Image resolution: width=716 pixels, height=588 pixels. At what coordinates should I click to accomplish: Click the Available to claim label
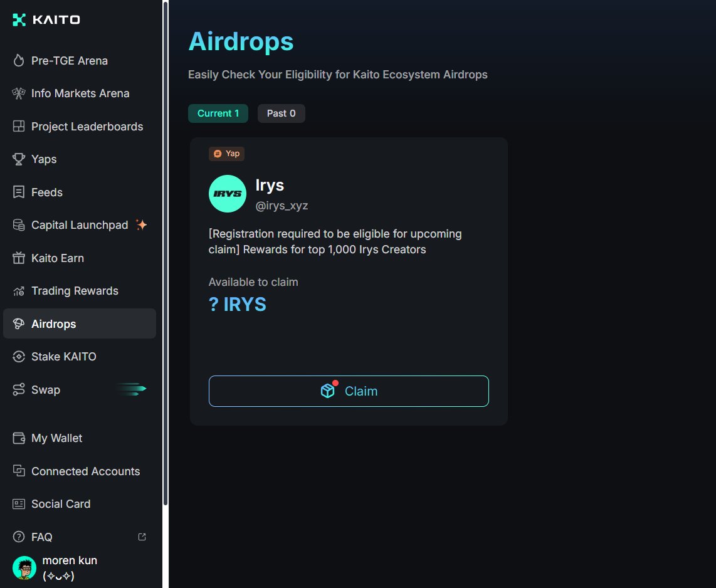click(x=253, y=282)
